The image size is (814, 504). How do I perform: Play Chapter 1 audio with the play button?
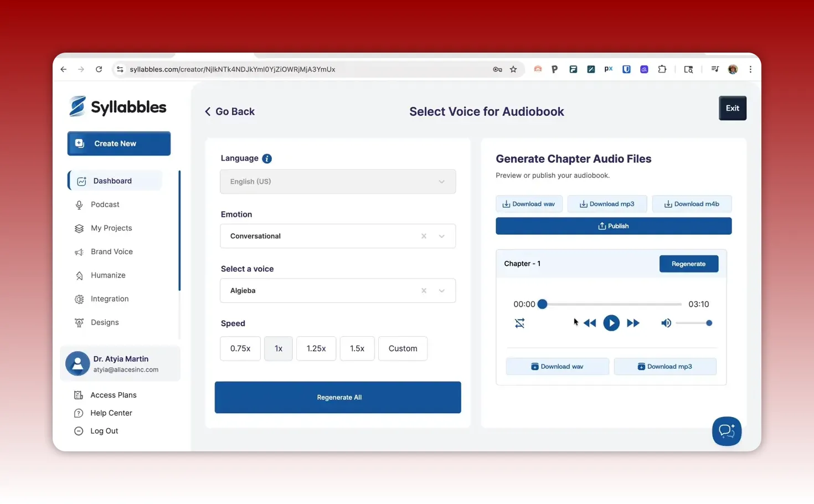click(x=611, y=323)
